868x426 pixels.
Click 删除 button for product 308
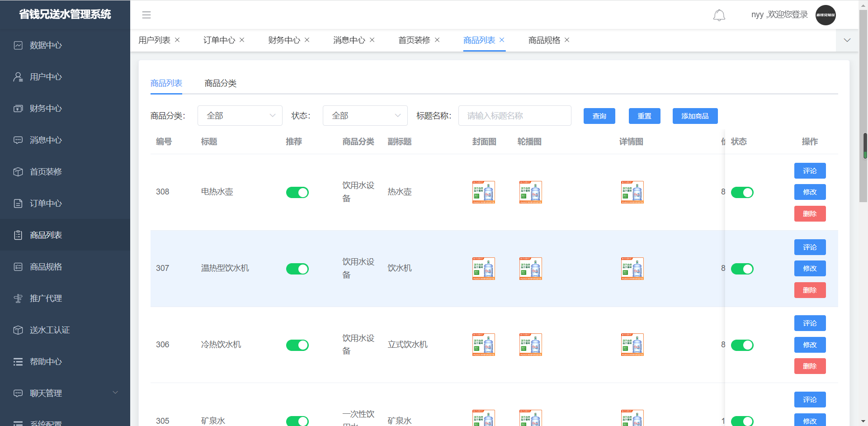click(x=810, y=214)
